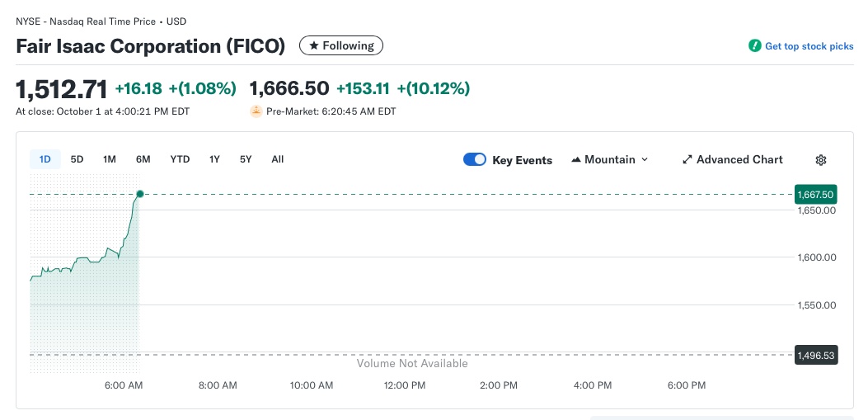Click the Mountain chart type icon
Image resolution: width=868 pixels, height=420 pixels.
[x=576, y=160]
